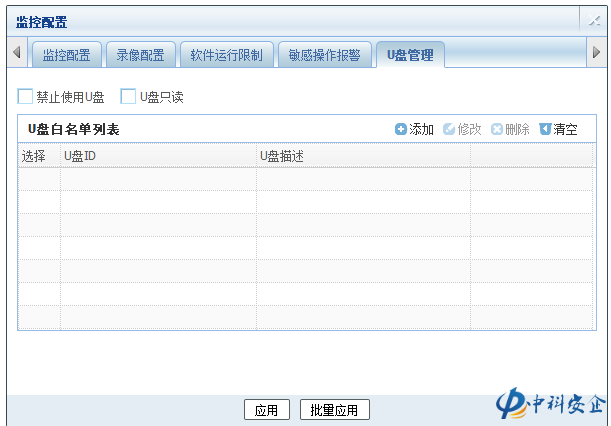Image resolution: width=611 pixels, height=426 pixels.
Task: Click the U盘白名单列表 panel title
Action: click(x=74, y=129)
